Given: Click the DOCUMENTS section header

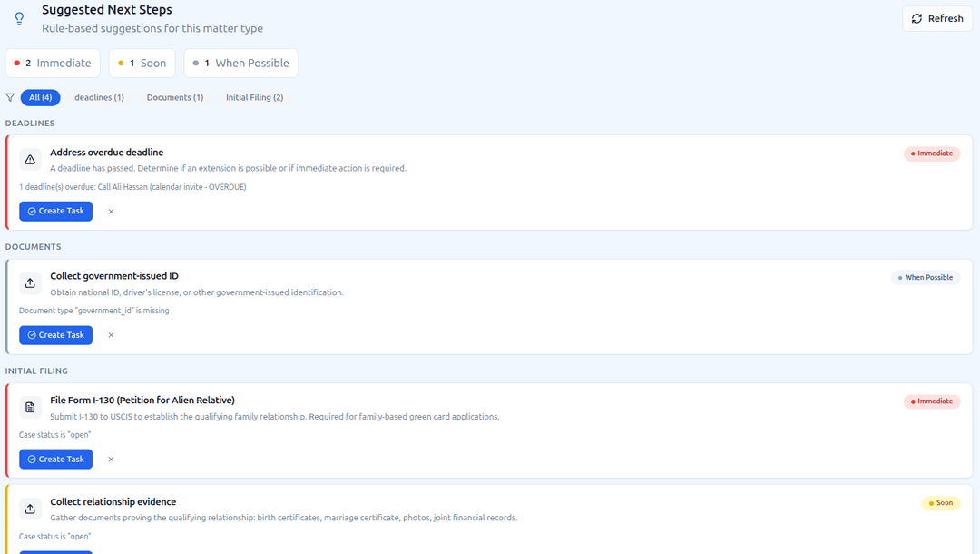Looking at the screenshot, I should coord(34,247).
